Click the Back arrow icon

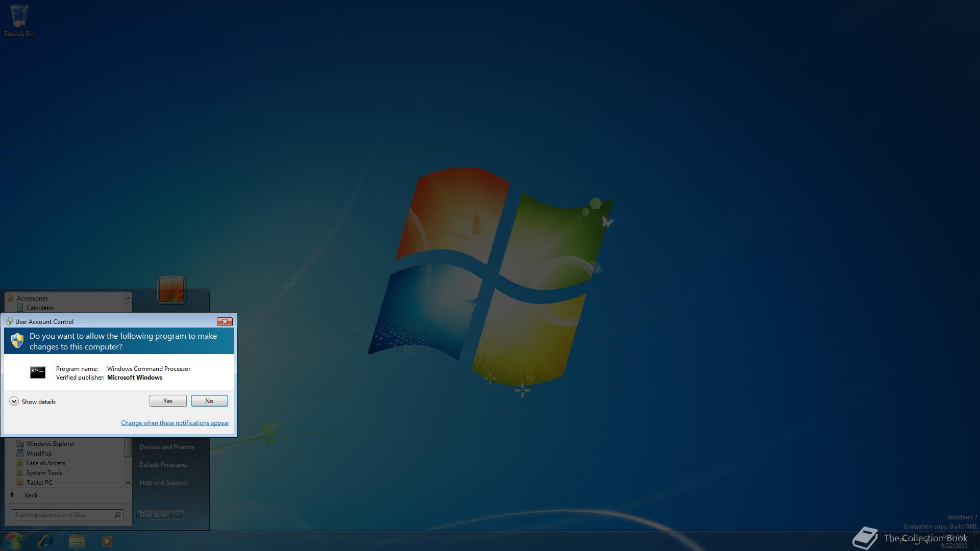pyautogui.click(x=12, y=495)
